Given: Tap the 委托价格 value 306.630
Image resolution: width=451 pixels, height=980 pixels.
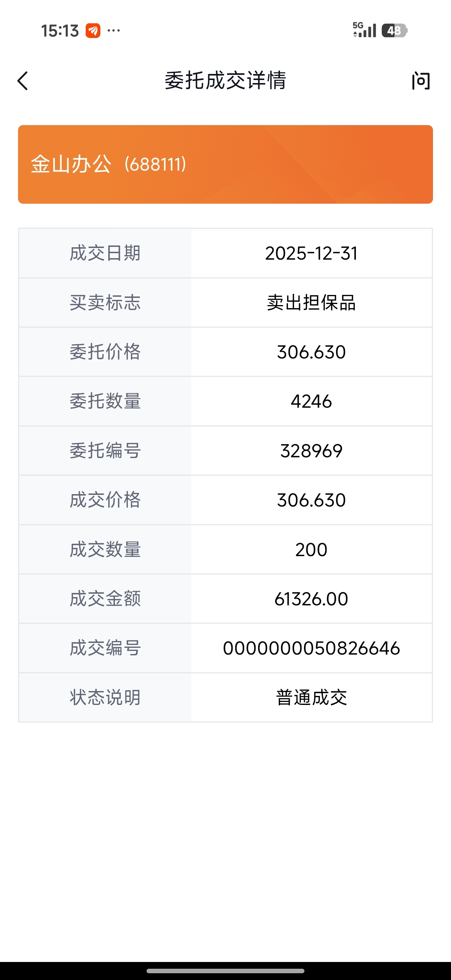Looking at the screenshot, I should pos(311,352).
